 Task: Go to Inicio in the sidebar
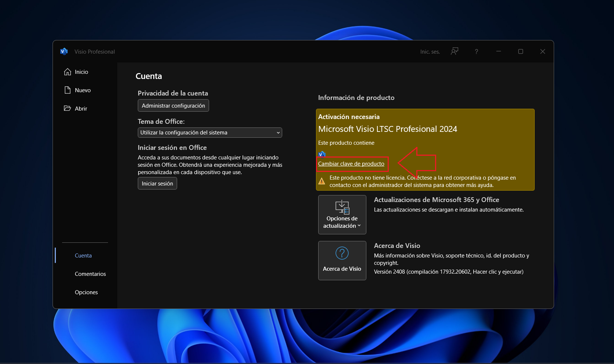[76, 72]
